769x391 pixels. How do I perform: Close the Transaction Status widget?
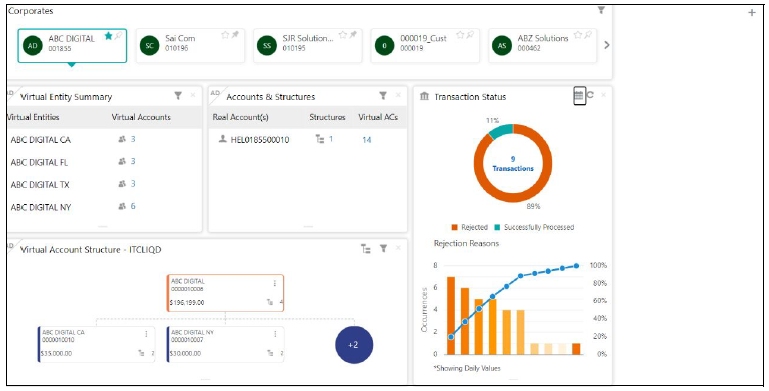tap(603, 95)
